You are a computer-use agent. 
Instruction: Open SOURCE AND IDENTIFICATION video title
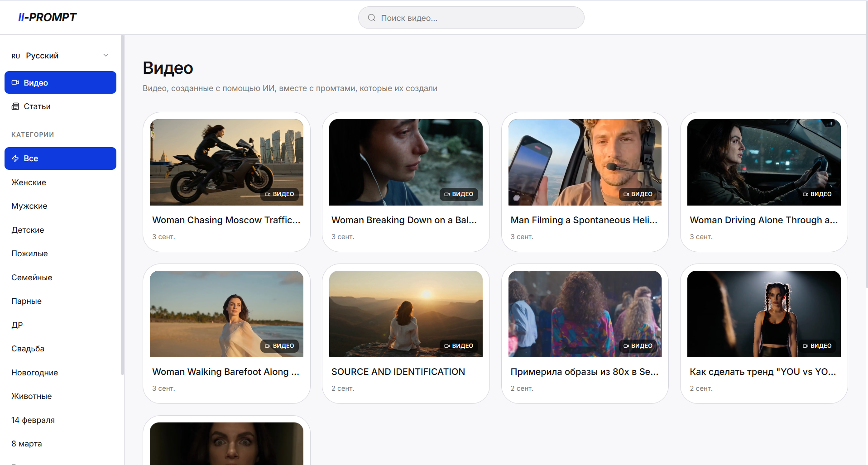tap(398, 372)
